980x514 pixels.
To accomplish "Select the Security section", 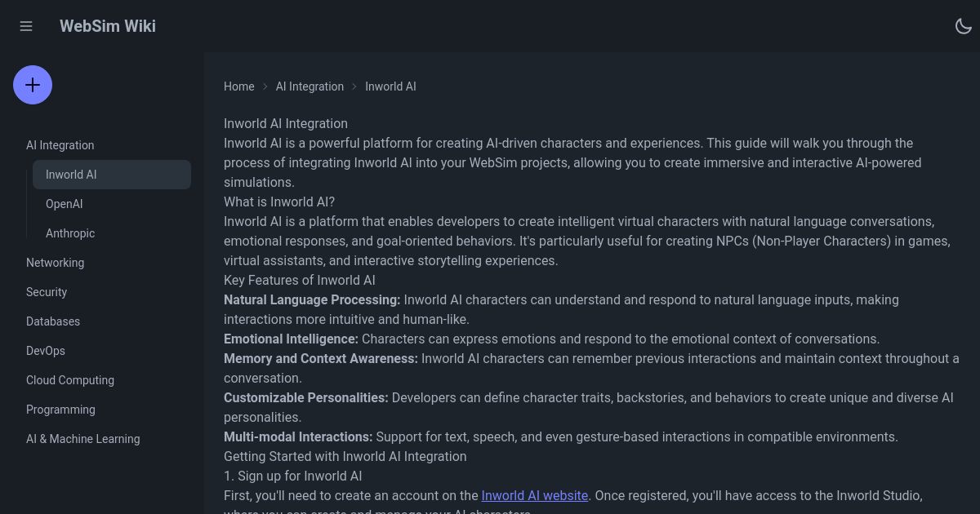I will [47, 292].
